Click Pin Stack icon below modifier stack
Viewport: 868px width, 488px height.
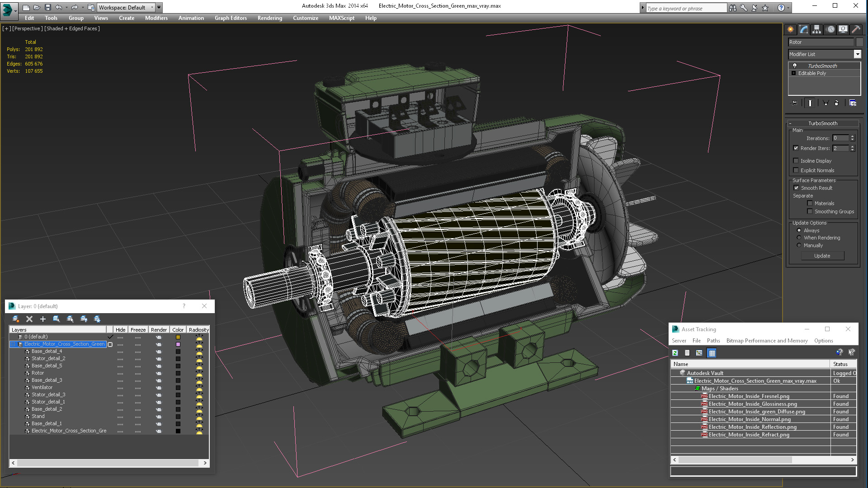(794, 103)
